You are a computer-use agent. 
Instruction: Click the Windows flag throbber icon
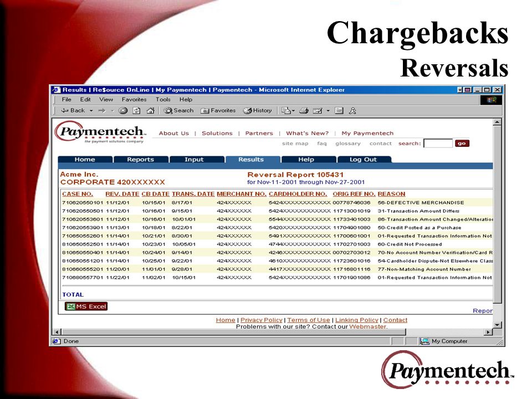click(490, 100)
